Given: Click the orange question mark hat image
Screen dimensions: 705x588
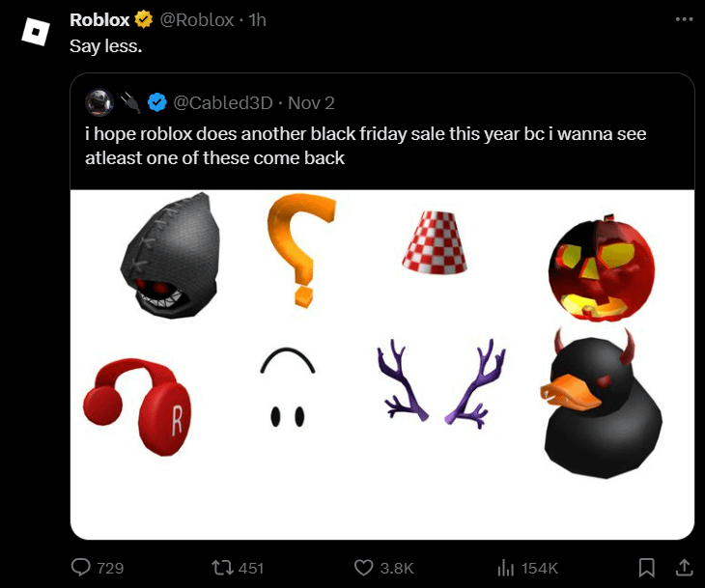Looking at the screenshot, I should tap(300, 249).
